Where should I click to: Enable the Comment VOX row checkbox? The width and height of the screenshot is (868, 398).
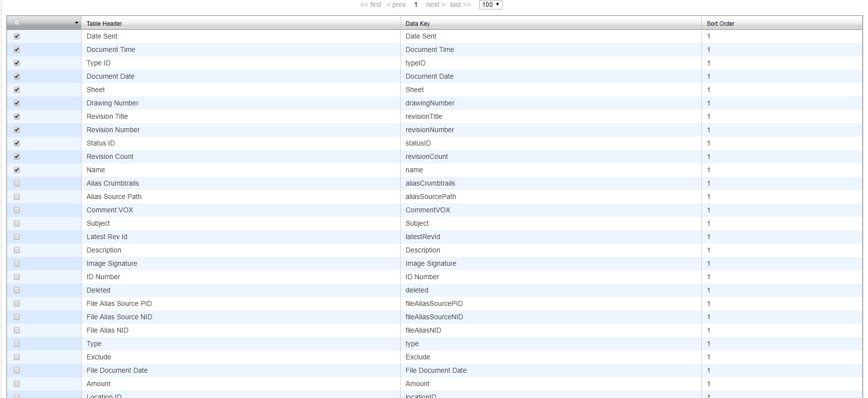coord(17,210)
